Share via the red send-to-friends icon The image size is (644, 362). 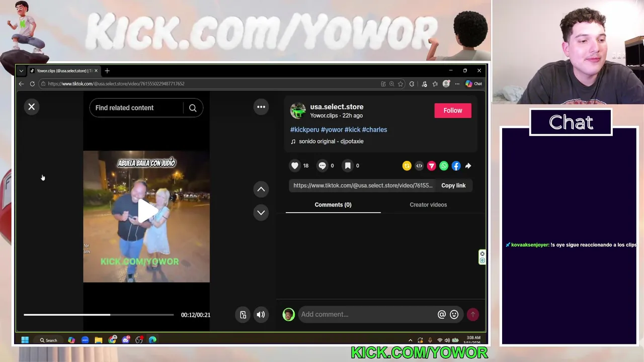pos(431,166)
